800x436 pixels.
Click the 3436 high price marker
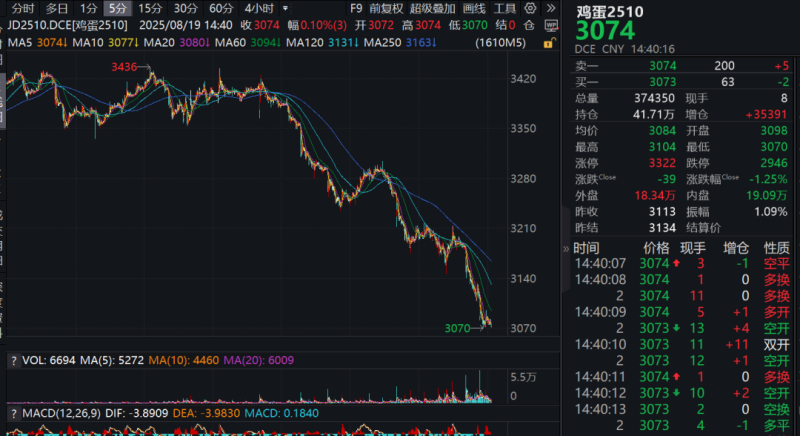[124, 67]
